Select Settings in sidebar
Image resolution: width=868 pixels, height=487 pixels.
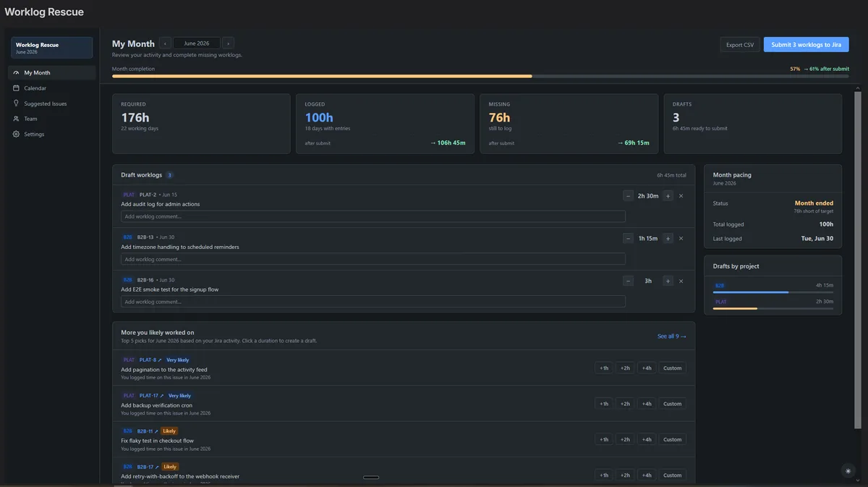tap(52, 134)
